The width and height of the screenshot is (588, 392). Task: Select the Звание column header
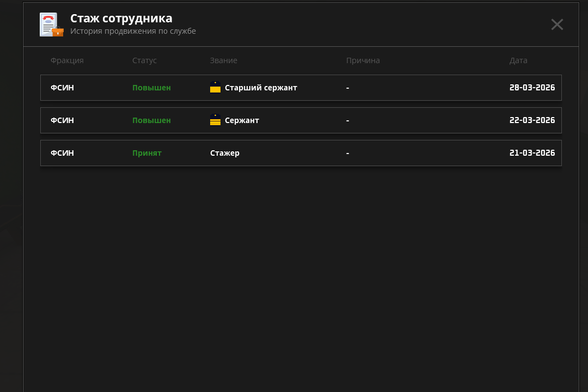click(223, 60)
